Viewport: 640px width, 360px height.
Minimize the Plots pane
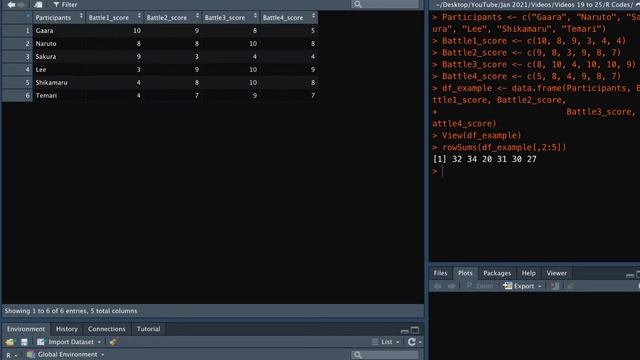pos(630,275)
